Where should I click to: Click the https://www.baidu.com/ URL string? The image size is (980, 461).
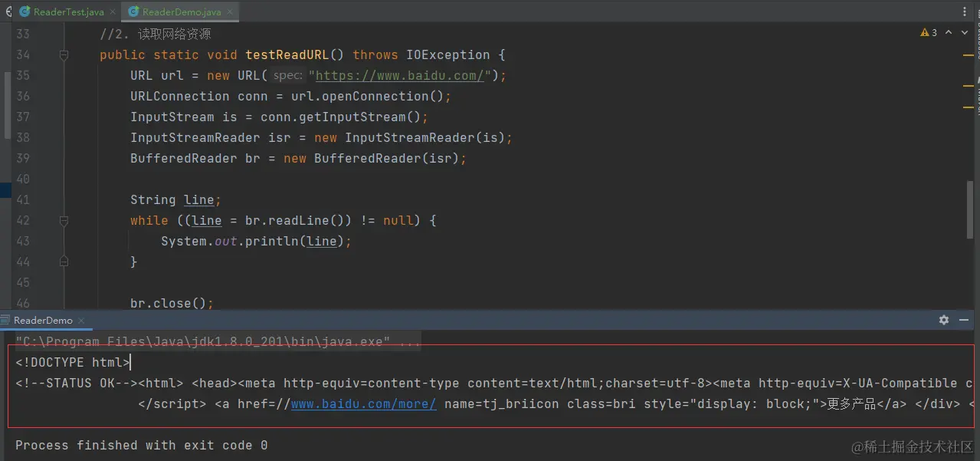click(x=399, y=76)
